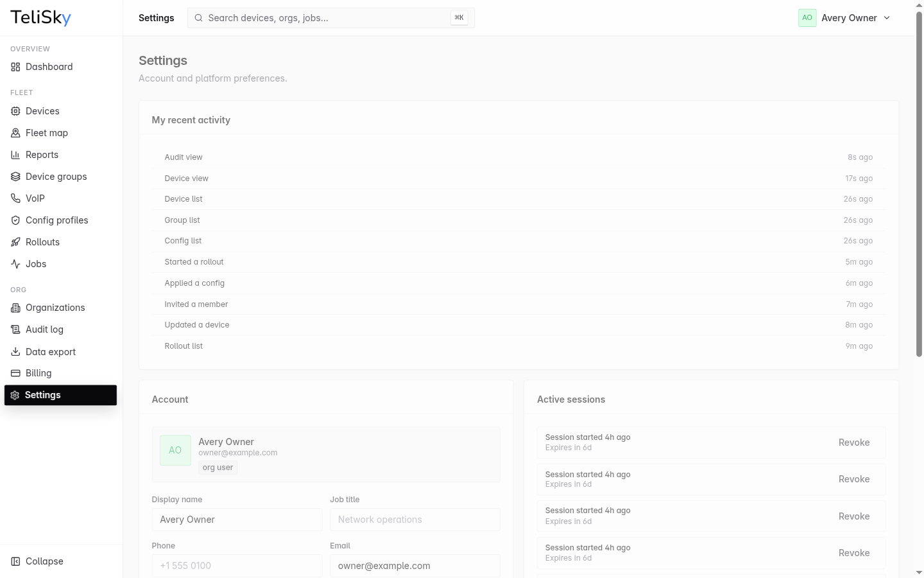Click the Organizations building icon
924x578 pixels.
pyautogui.click(x=15, y=308)
